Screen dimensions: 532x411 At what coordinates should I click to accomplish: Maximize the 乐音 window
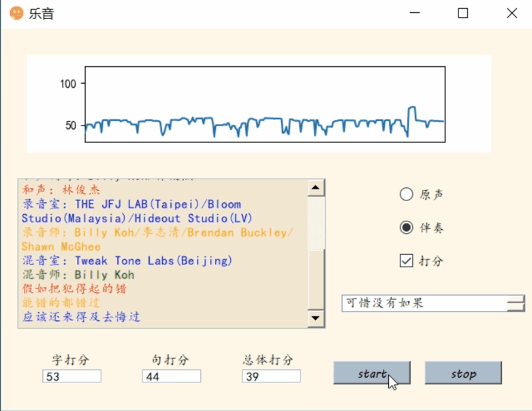[x=463, y=13]
